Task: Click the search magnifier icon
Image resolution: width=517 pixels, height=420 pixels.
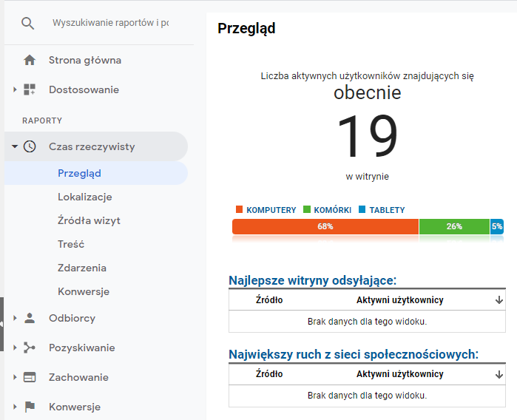Action: click(27, 24)
